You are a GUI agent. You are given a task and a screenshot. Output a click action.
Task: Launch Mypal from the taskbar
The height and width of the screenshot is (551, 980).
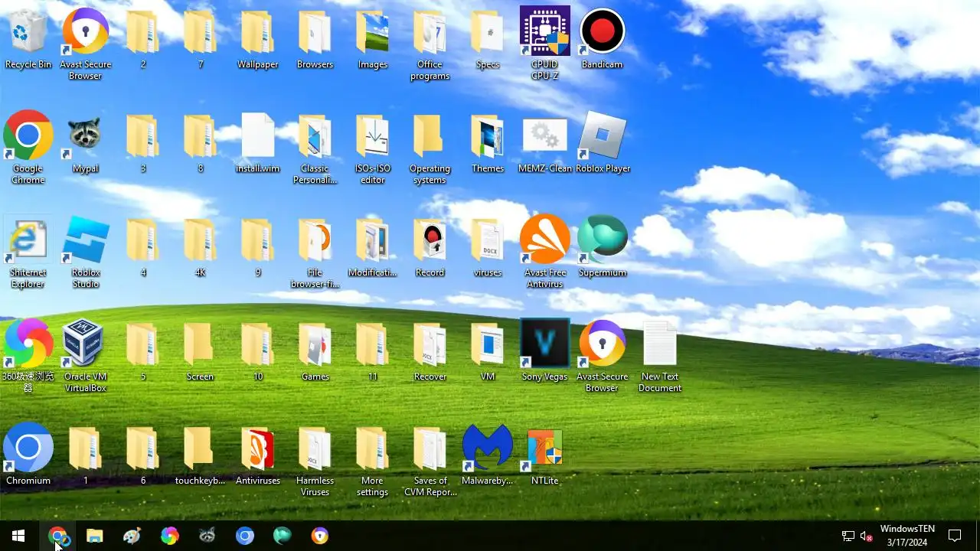[207, 536]
